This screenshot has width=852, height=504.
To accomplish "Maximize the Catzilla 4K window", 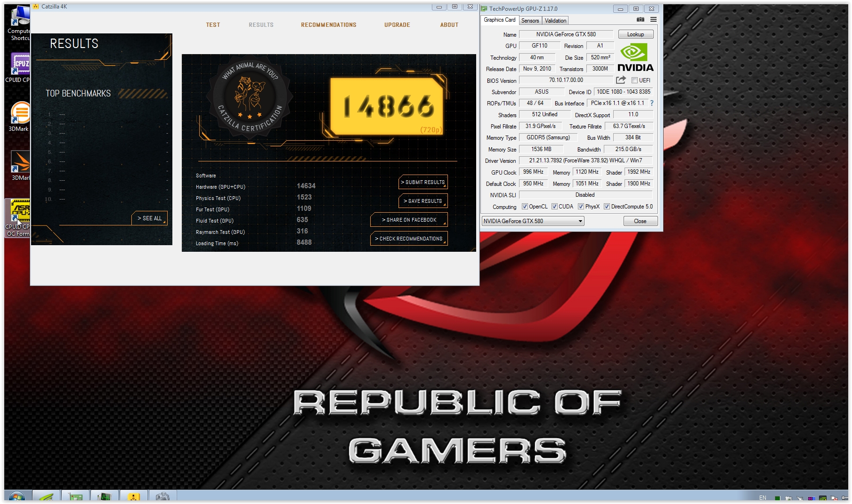I will [x=454, y=7].
